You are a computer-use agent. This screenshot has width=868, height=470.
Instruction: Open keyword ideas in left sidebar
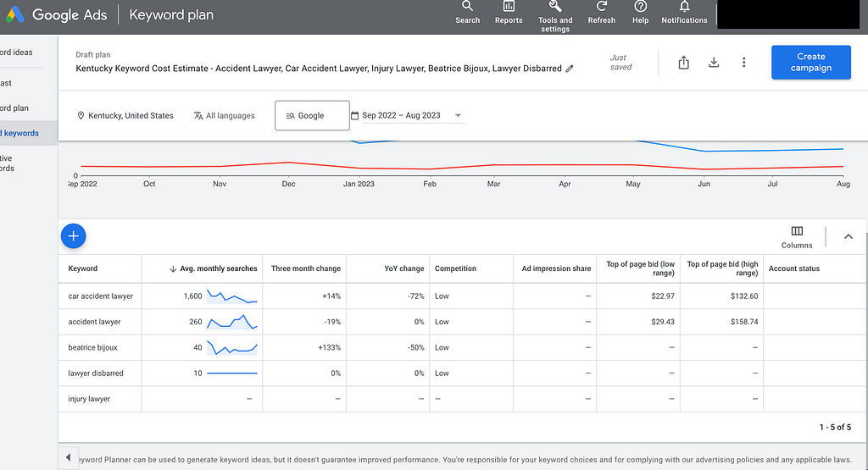pyautogui.click(x=17, y=53)
